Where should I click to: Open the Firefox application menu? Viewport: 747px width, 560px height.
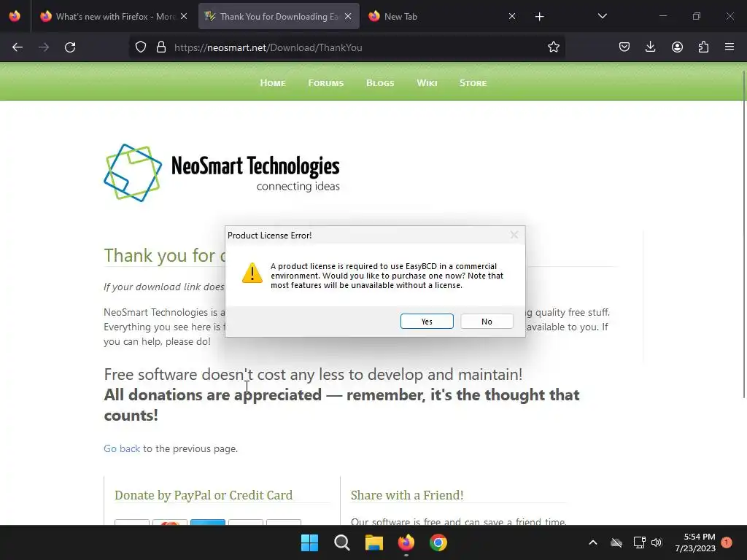729,47
